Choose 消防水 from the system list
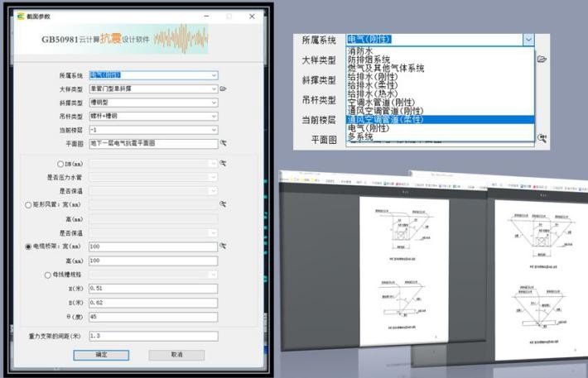 pyautogui.click(x=440, y=51)
